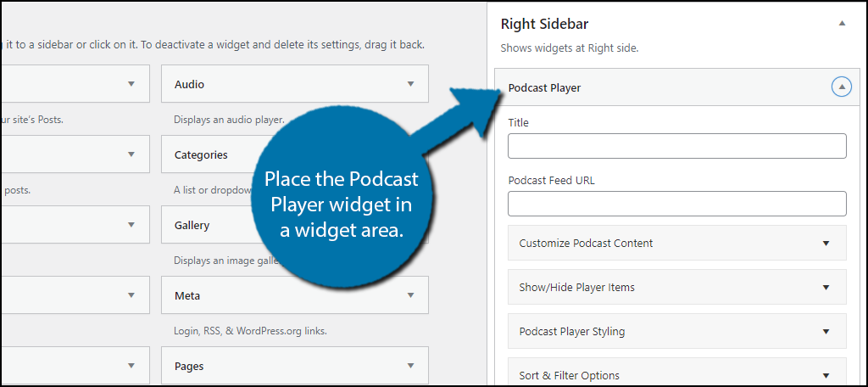Image resolution: width=868 pixels, height=387 pixels.
Task: Collapse the Right Sidebar panel arrow
Action: [x=842, y=23]
